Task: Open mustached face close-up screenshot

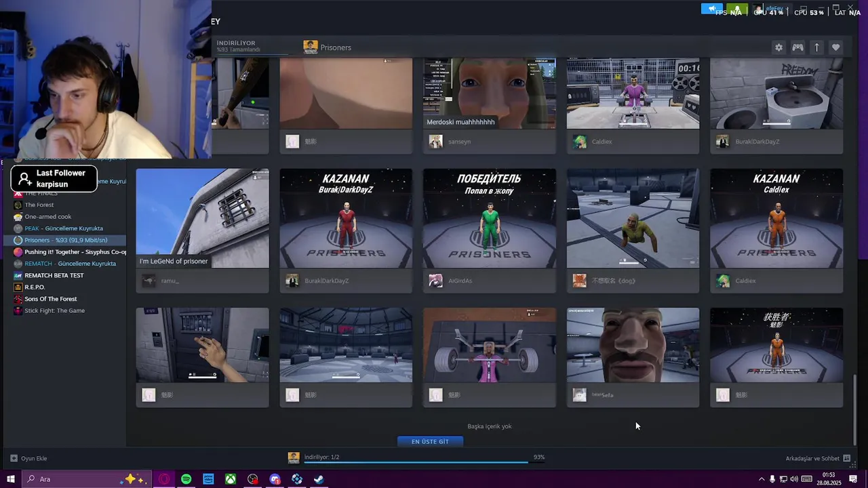Action: 633,345
